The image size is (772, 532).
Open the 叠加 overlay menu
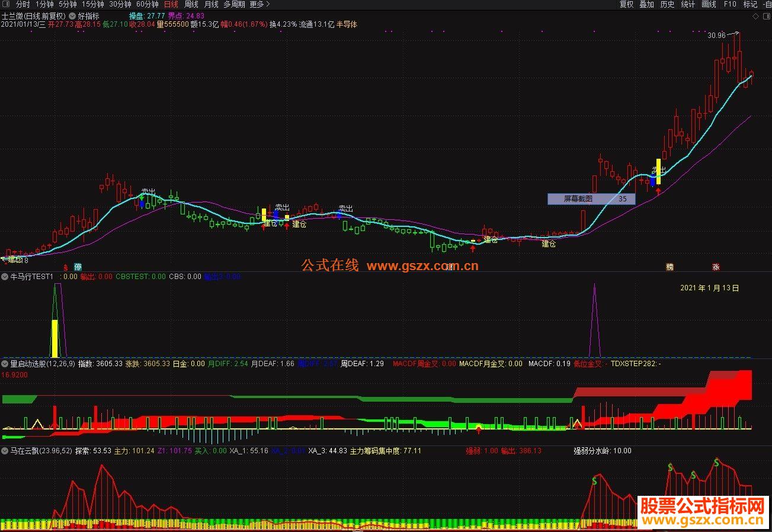pyautogui.click(x=646, y=4)
